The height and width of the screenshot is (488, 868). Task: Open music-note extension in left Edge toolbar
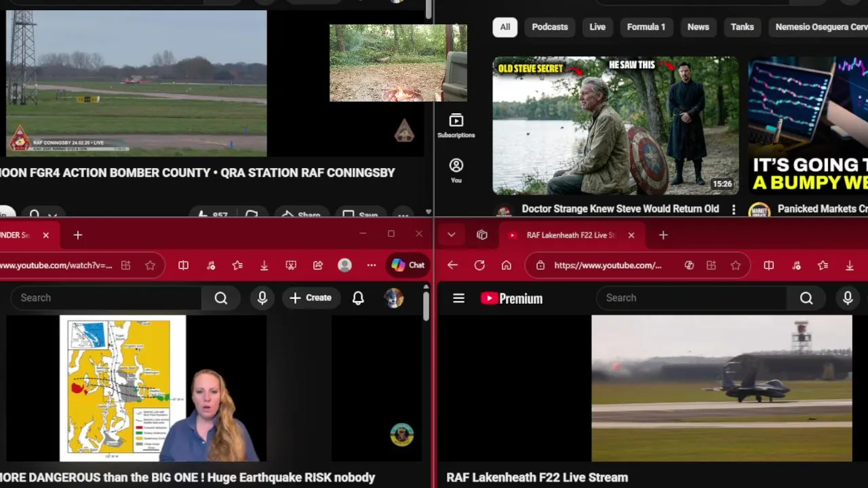pos(211,266)
